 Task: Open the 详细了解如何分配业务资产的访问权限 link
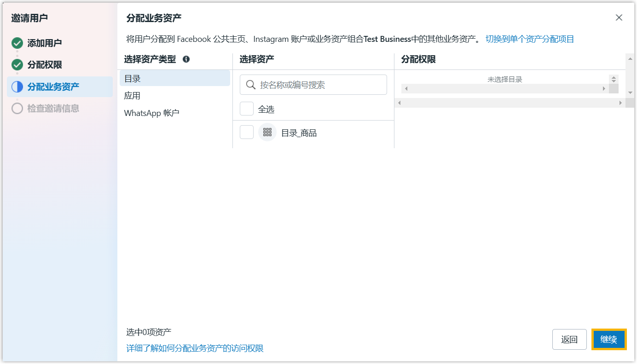coord(195,348)
